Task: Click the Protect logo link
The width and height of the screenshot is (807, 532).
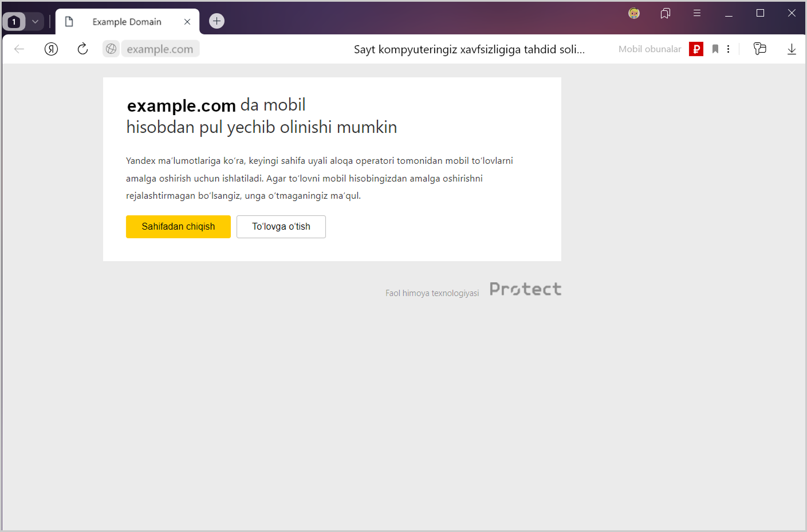Action: click(x=525, y=289)
